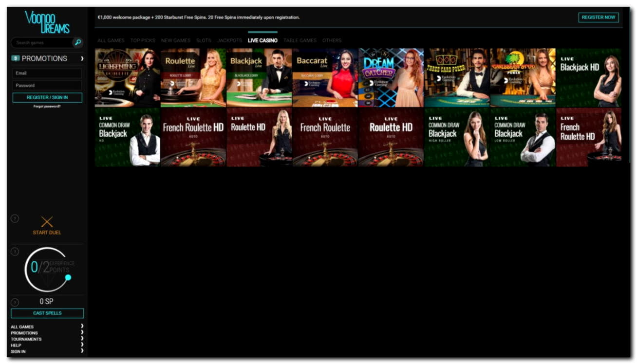Screen dimensions: 637x364
Task: Select the New Games tab
Action: pyautogui.click(x=176, y=40)
